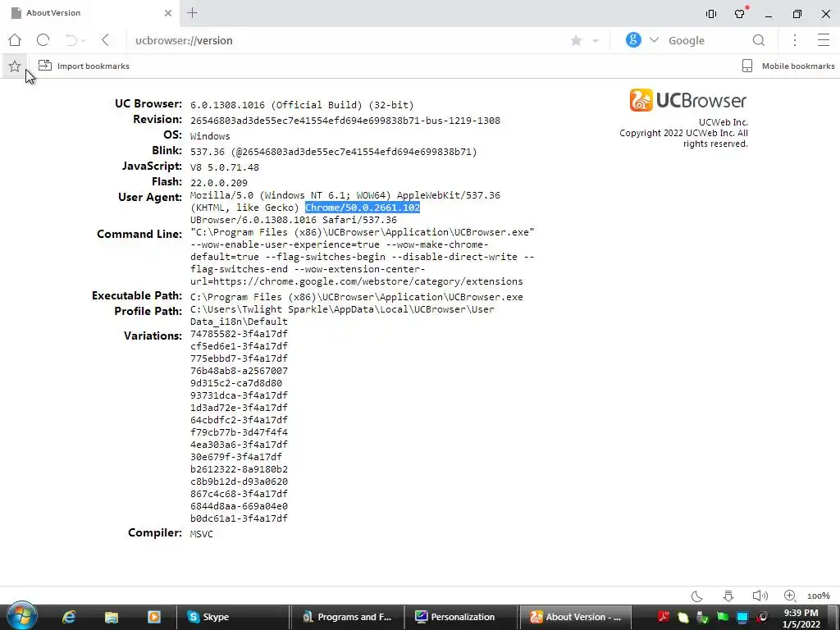Click the Flash version 22.0.0.209
The width and height of the screenshot is (840, 630).
(x=218, y=183)
